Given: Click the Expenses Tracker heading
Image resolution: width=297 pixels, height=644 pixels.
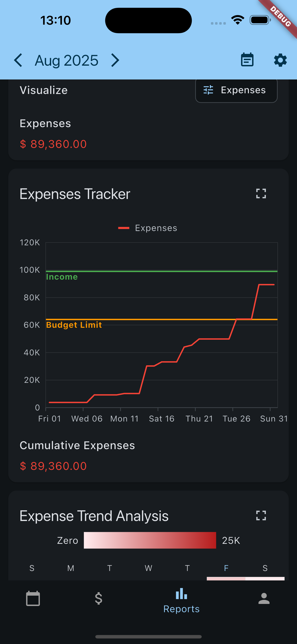Looking at the screenshot, I should point(75,194).
